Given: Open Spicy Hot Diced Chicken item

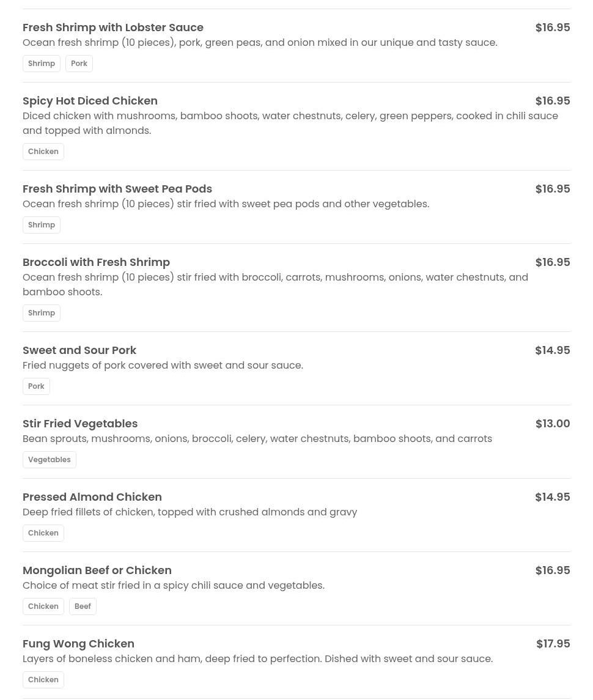Looking at the screenshot, I should (90, 101).
